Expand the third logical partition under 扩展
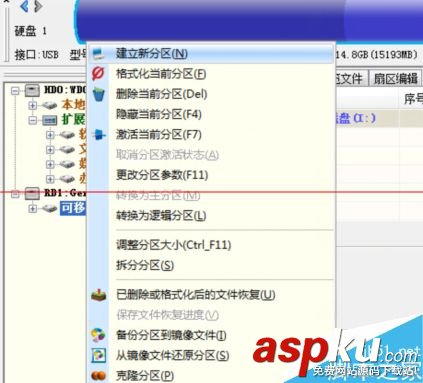The height and width of the screenshot is (383, 423). (50, 164)
